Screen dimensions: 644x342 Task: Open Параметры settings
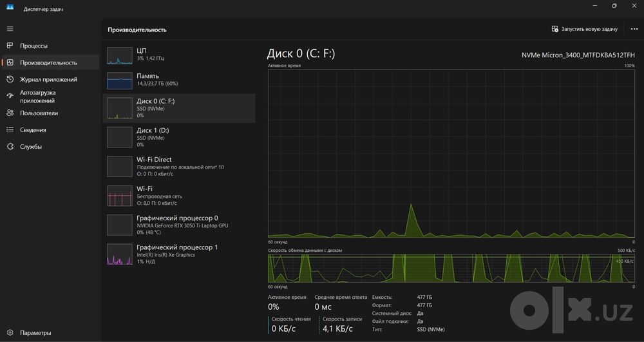[50, 333]
